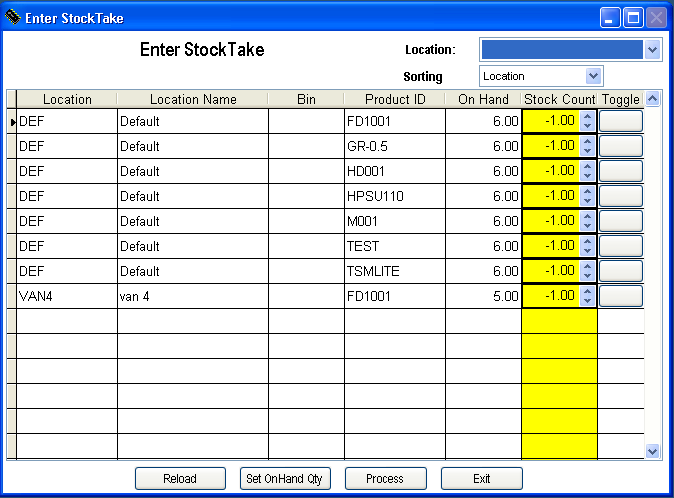Sort by Product ID column header

pyautogui.click(x=394, y=99)
